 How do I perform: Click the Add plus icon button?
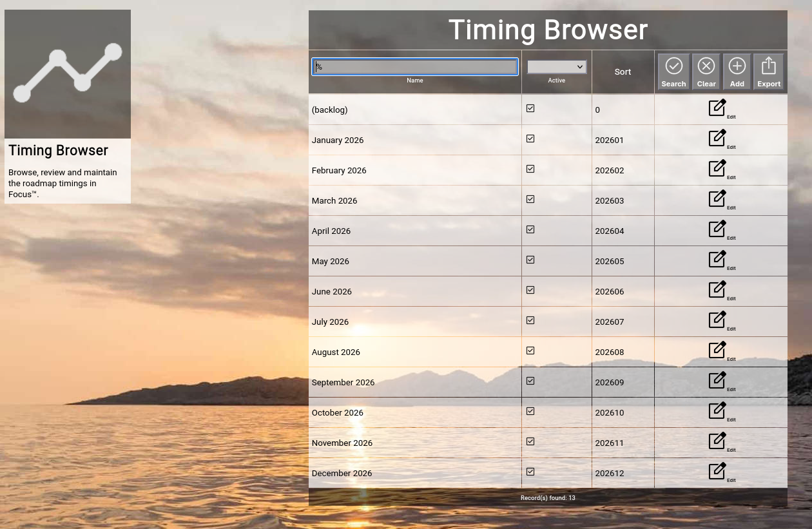[x=737, y=71]
